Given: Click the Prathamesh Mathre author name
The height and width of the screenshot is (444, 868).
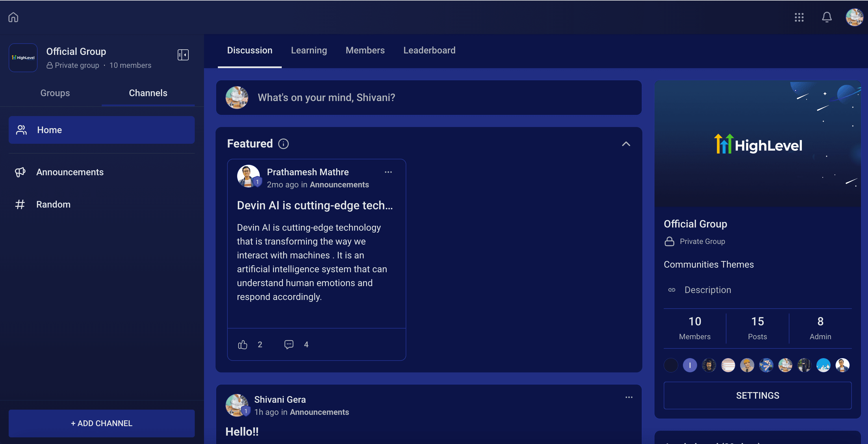Looking at the screenshot, I should pos(308,172).
